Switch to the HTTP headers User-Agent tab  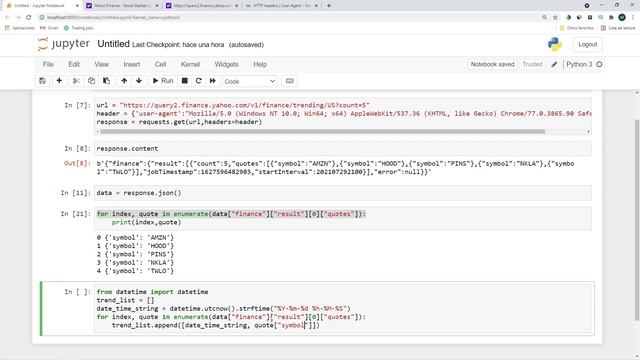pyautogui.click(x=282, y=6)
